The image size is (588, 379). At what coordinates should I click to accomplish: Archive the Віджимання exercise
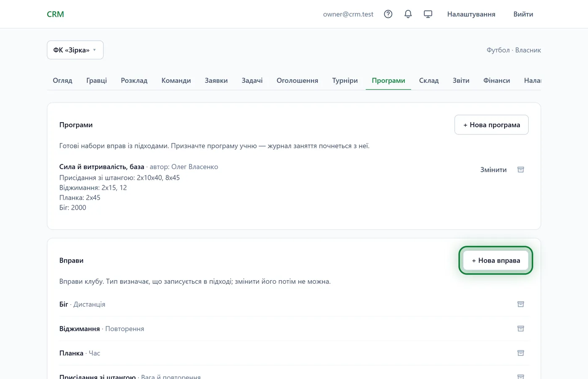tap(520, 329)
